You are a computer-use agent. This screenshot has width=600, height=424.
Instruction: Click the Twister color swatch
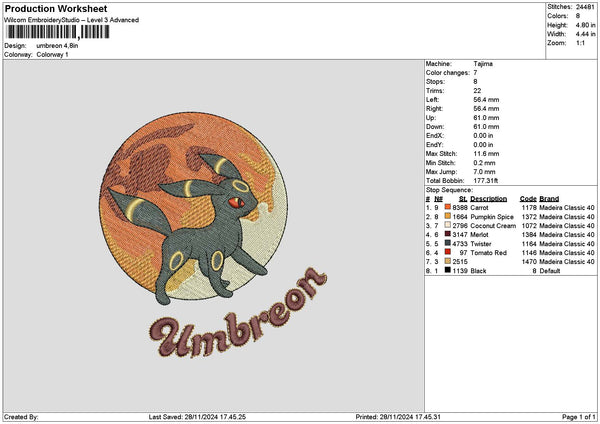(x=447, y=243)
